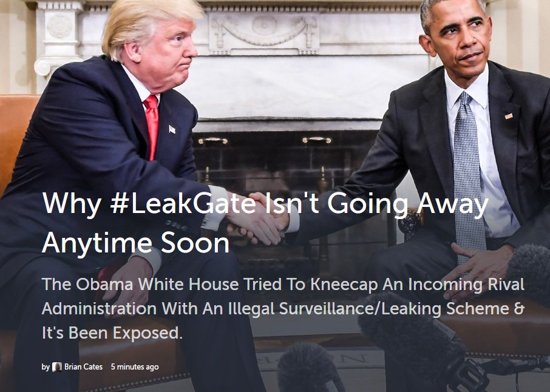Click the "5 minutes ago" timestamp
The width and height of the screenshot is (550, 392).
135,367
